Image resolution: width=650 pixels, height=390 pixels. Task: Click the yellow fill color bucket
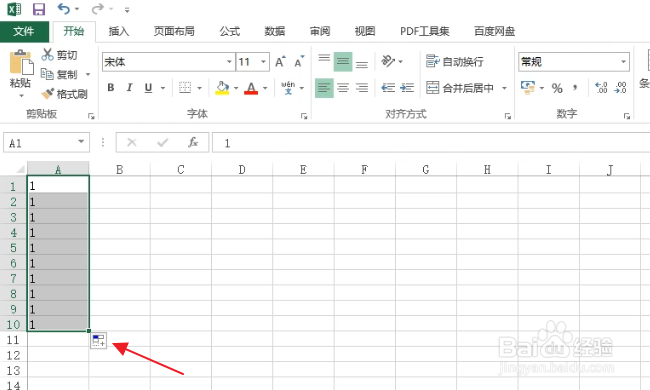tap(222, 87)
